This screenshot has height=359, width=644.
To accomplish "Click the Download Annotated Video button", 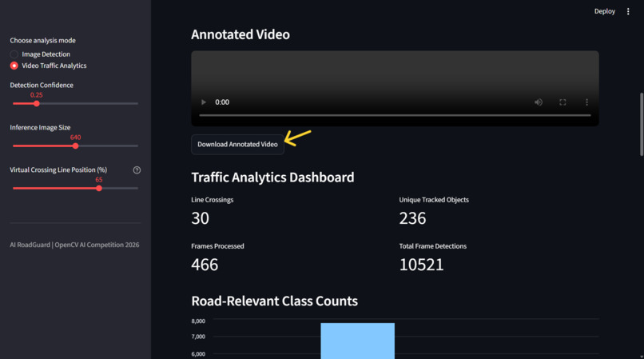I will 237,145.
